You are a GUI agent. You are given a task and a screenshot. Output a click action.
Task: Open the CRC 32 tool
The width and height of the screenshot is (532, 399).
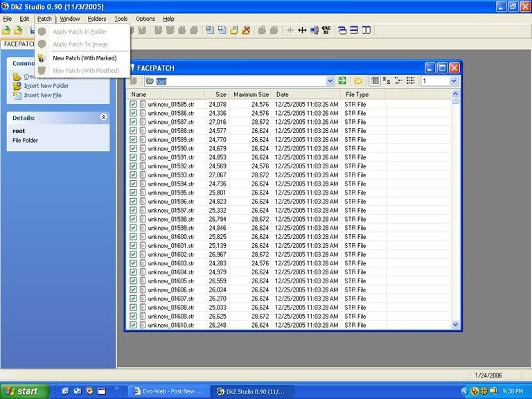pyautogui.click(x=326, y=30)
